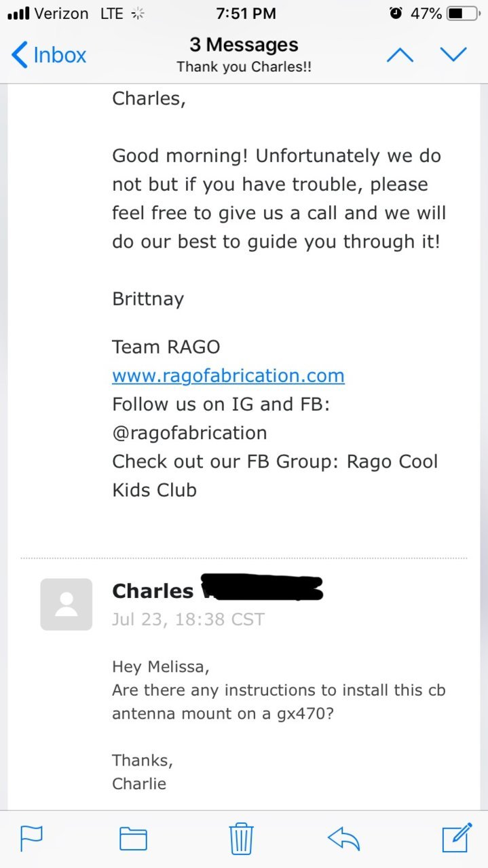488x868 pixels.
Task: Open www.ragofabrication.com link
Action: tap(228, 375)
